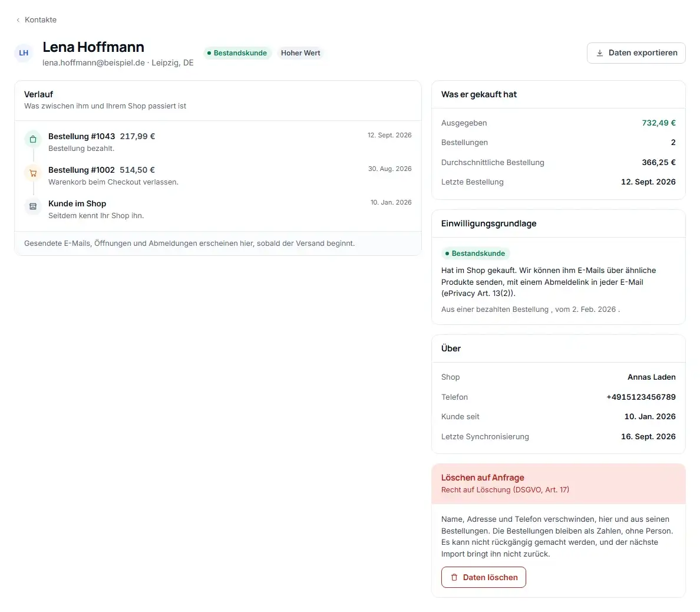
Task: Click the Lena Hoffmann heading
Action: click(x=93, y=47)
